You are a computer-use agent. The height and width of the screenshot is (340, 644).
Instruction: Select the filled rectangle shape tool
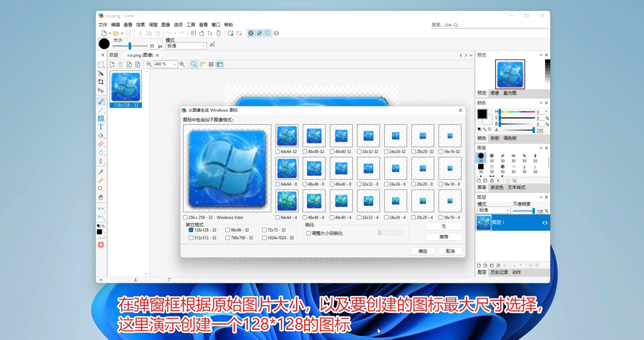[x=101, y=119]
